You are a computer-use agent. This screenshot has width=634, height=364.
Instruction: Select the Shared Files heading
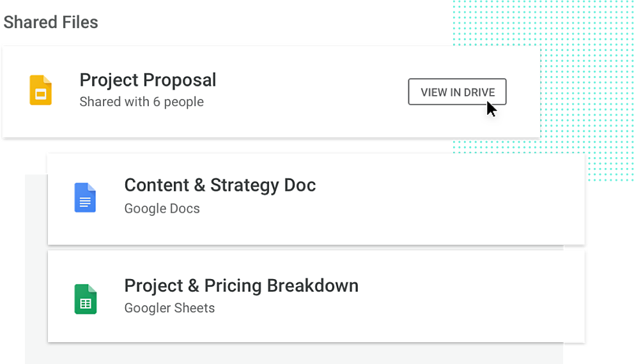pos(51,22)
